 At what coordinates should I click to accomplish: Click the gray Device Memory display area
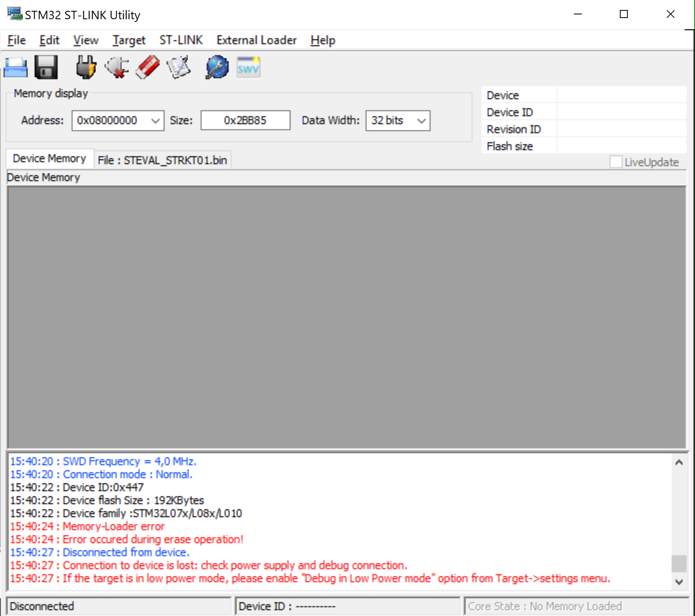[346, 317]
